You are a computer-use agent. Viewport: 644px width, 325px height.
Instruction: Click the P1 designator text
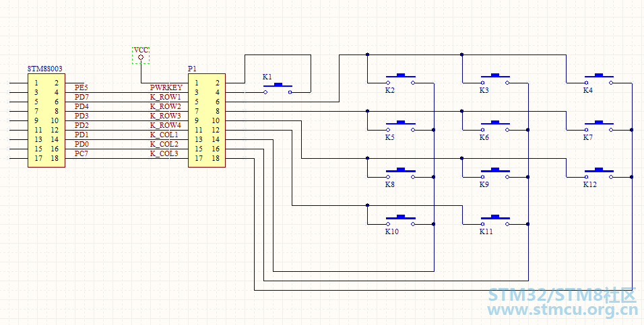[x=192, y=69]
